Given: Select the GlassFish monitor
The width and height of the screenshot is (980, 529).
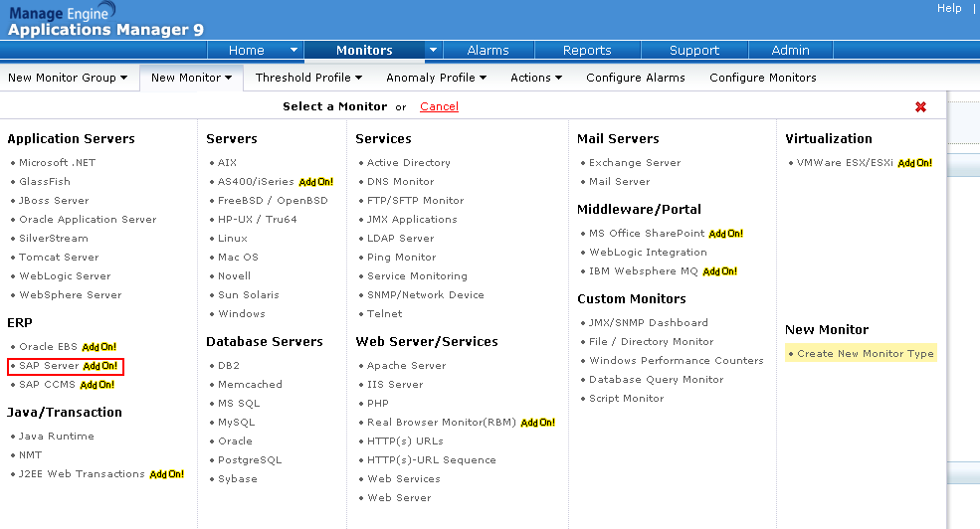Looking at the screenshot, I should pos(45,181).
